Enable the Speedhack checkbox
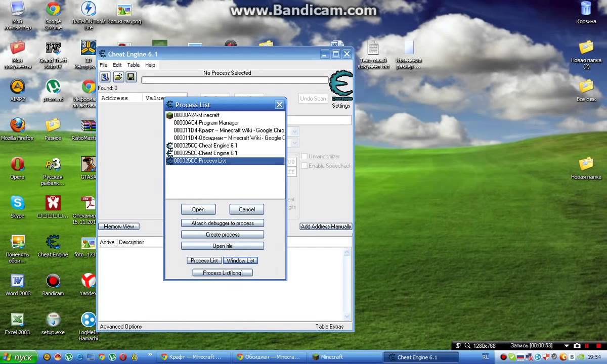 pos(305,166)
